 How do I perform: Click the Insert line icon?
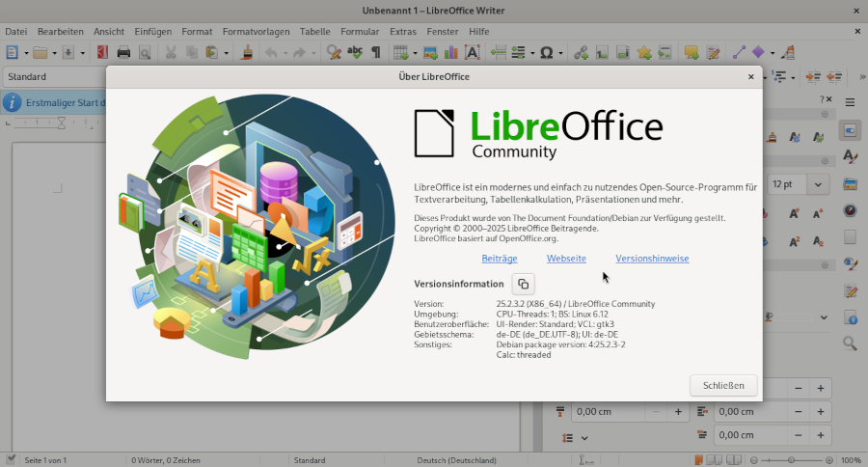click(739, 53)
